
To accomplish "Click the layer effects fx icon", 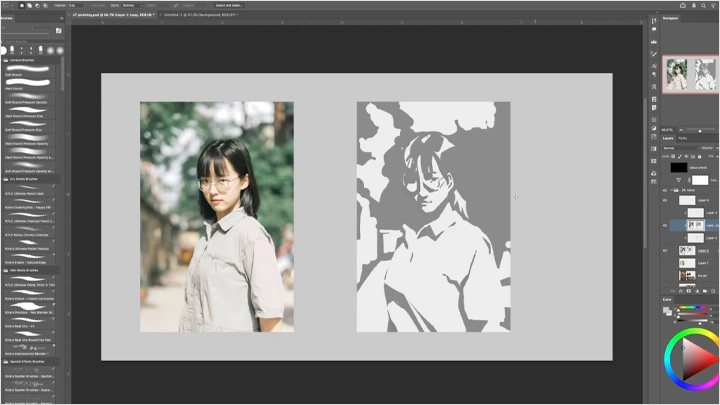I will pos(679,290).
